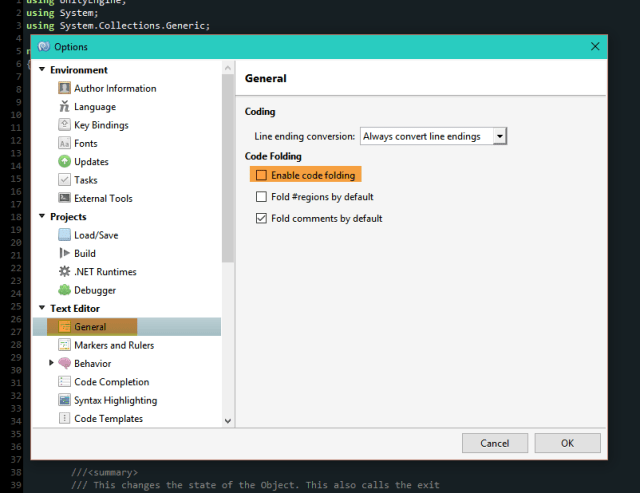Select the Load/Save entry
The height and width of the screenshot is (493, 640).
click(96, 235)
